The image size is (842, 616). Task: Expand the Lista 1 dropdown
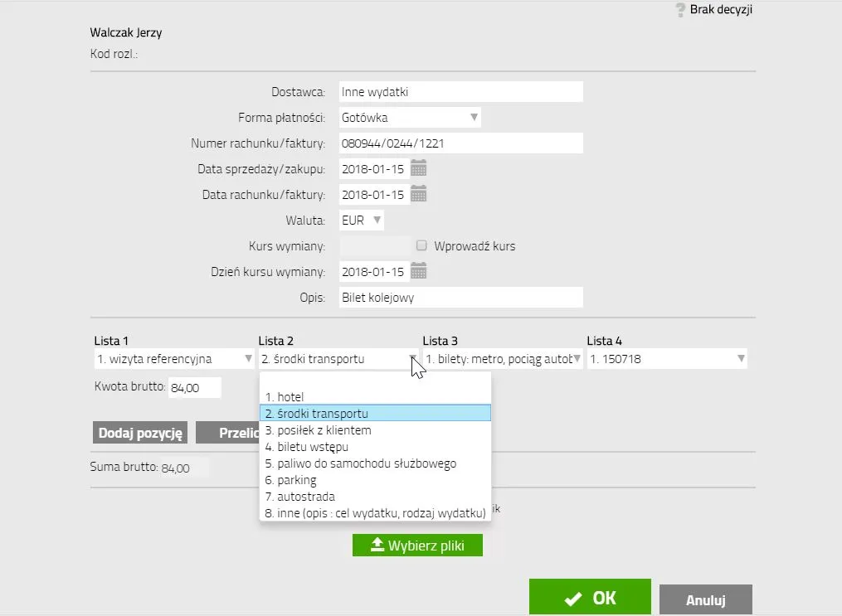174,359
